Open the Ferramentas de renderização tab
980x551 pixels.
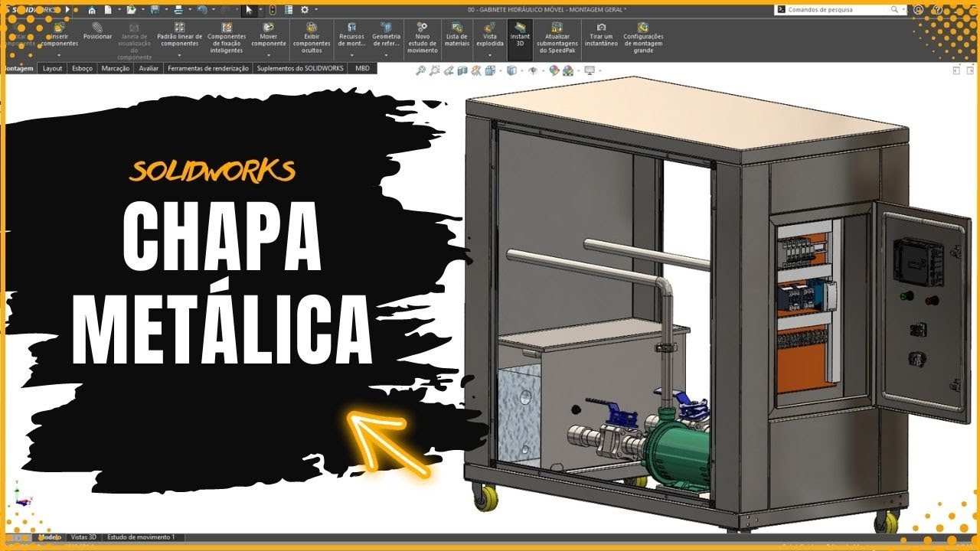pyautogui.click(x=208, y=68)
